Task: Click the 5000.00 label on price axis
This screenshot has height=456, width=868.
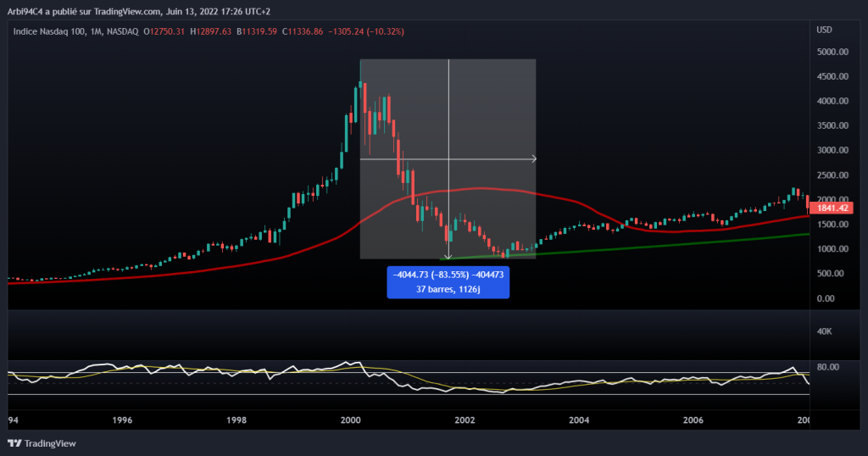Action: [x=831, y=52]
